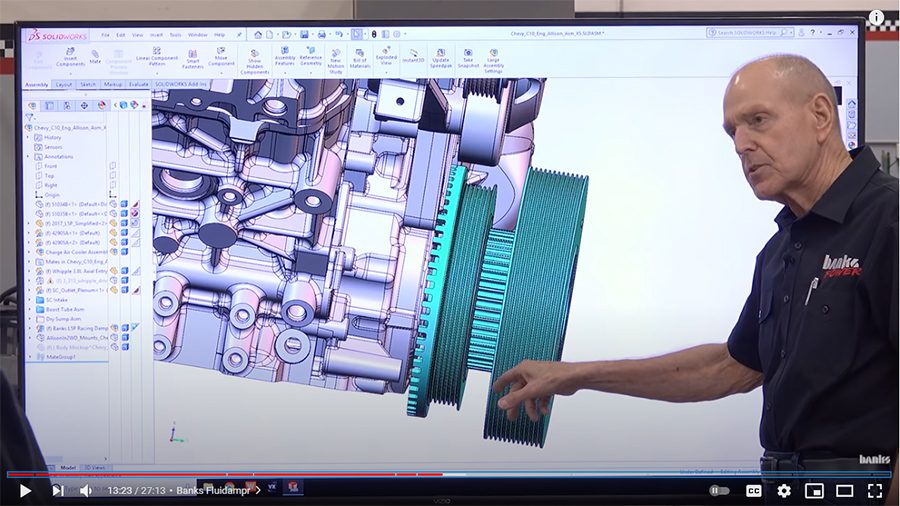Click the Select cursor tool
The image size is (900, 506).
(x=357, y=34)
